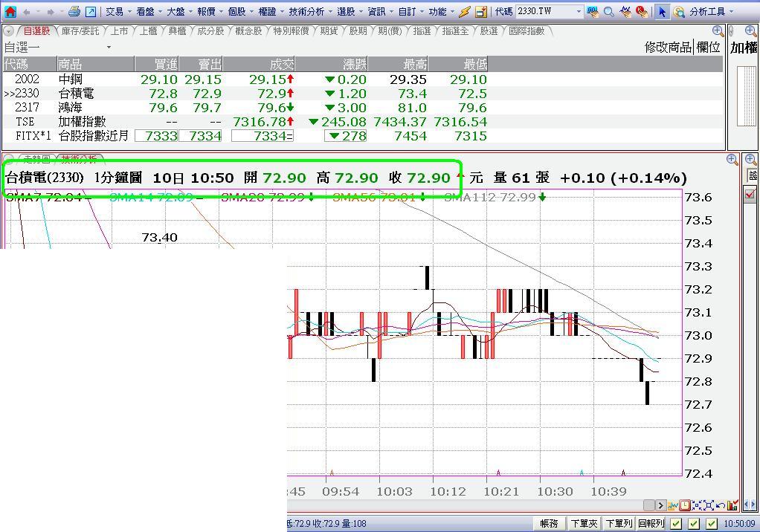Open the magnifier search icon before 分析工具
Image resolution: width=760 pixels, height=532 pixels.
click(679, 12)
